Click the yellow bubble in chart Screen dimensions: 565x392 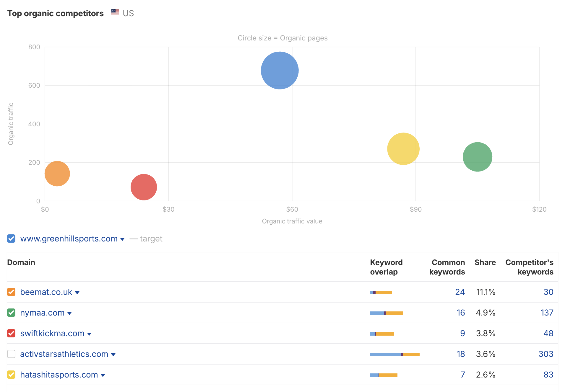[403, 149]
